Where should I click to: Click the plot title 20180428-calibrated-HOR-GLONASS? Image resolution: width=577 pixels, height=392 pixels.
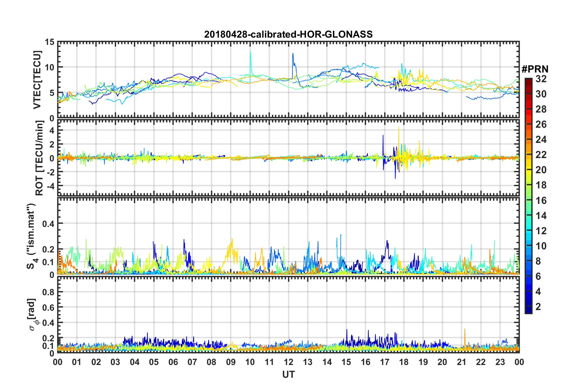pyautogui.click(x=288, y=34)
